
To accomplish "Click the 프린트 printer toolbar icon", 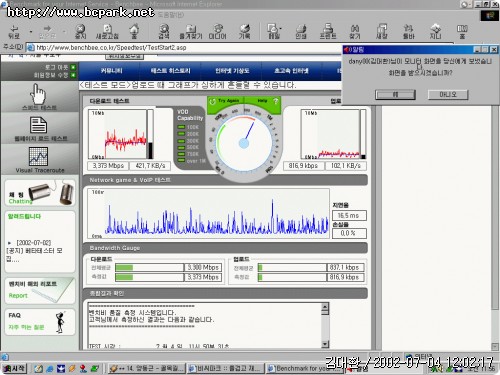I will (x=328, y=31).
